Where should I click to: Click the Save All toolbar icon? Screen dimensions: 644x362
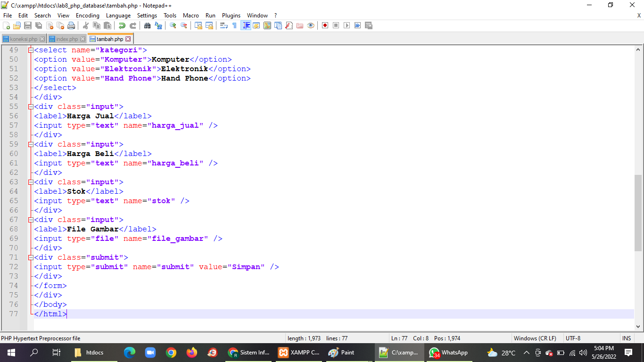pyautogui.click(x=39, y=25)
